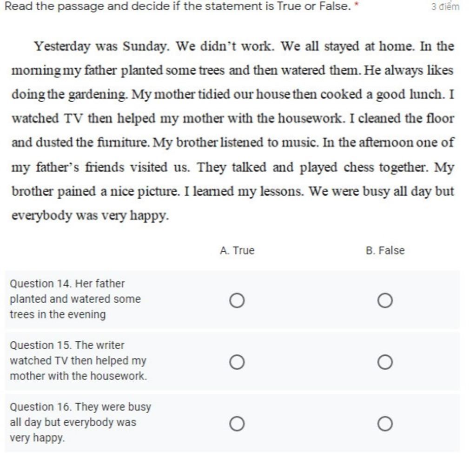Mark Question 15 as False

(385, 362)
